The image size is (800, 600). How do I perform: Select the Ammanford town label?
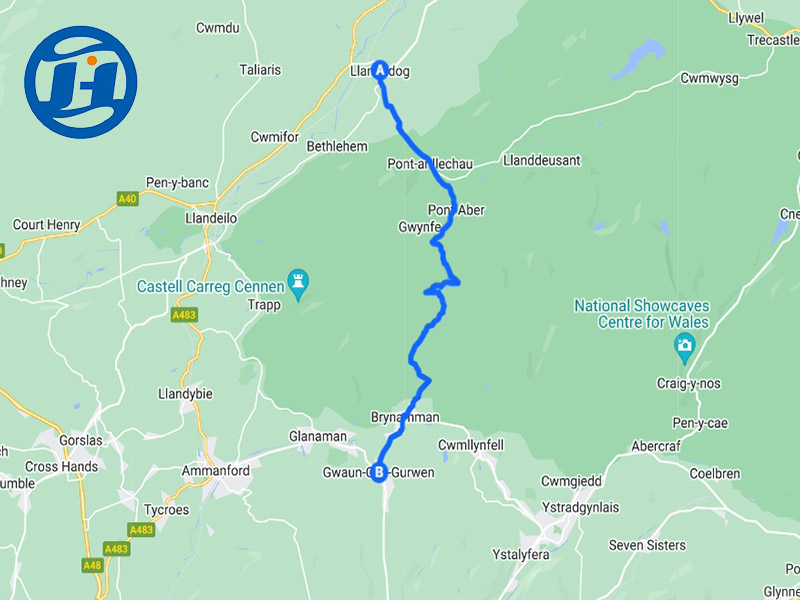216,470
